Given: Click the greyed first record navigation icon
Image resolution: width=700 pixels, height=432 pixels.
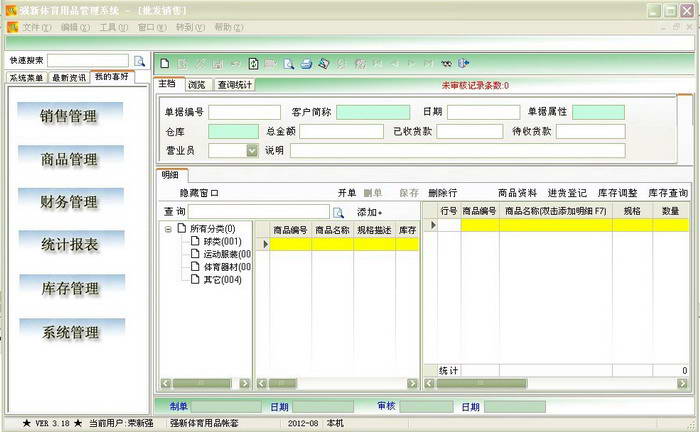Looking at the screenshot, I should [x=378, y=64].
